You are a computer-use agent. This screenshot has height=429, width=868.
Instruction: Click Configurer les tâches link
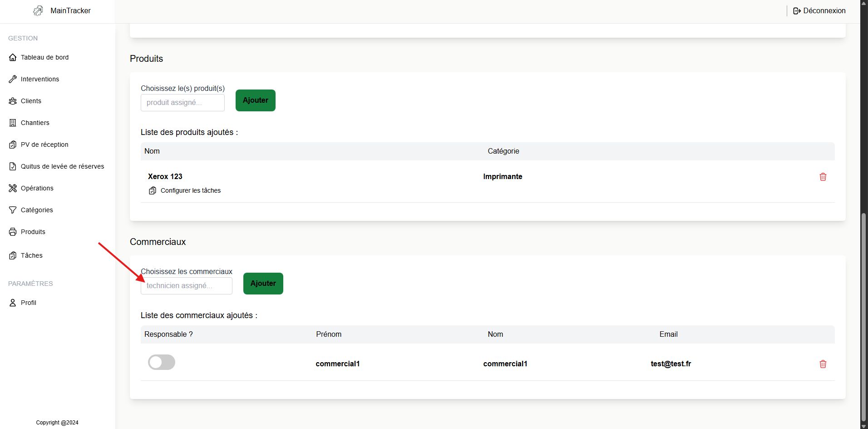pos(190,190)
